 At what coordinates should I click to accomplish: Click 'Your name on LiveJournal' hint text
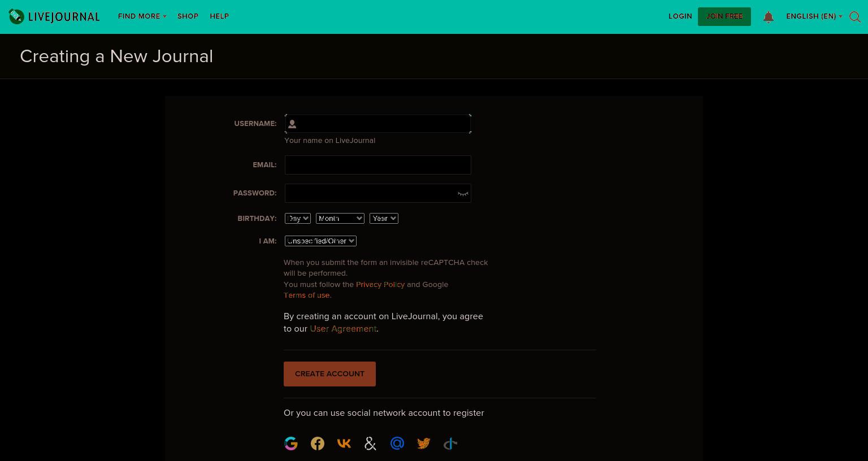pyautogui.click(x=330, y=141)
